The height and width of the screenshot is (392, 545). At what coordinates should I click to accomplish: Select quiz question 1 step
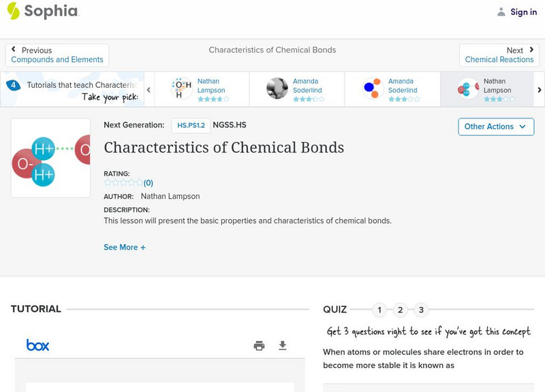coord(379,310)
